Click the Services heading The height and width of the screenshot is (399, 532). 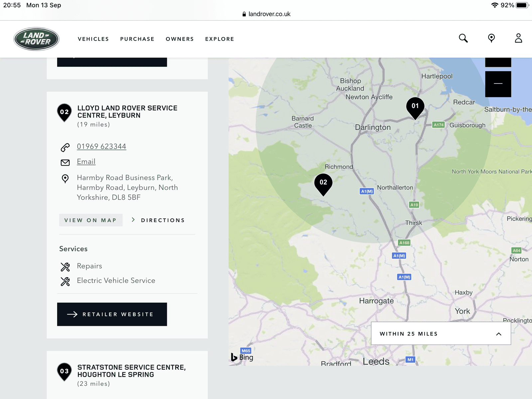click(73, 249)
